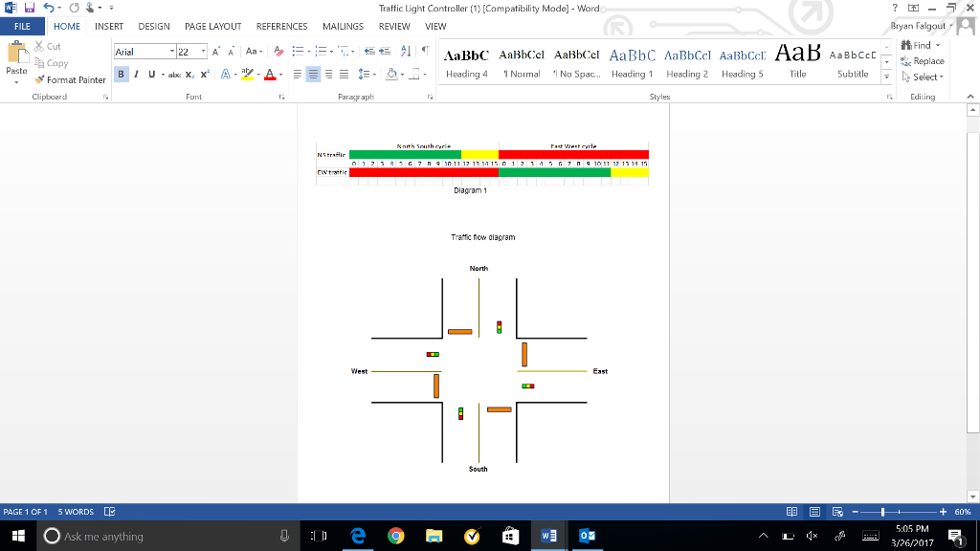Toggle Italic formatting
Viewport: 980px width, 551px height.
pyautogui.click(x=136, y=75)
